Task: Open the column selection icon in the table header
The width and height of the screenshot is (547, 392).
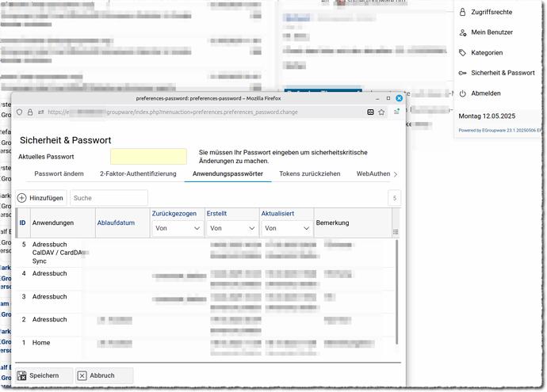Action: click(x=396, y=232)
